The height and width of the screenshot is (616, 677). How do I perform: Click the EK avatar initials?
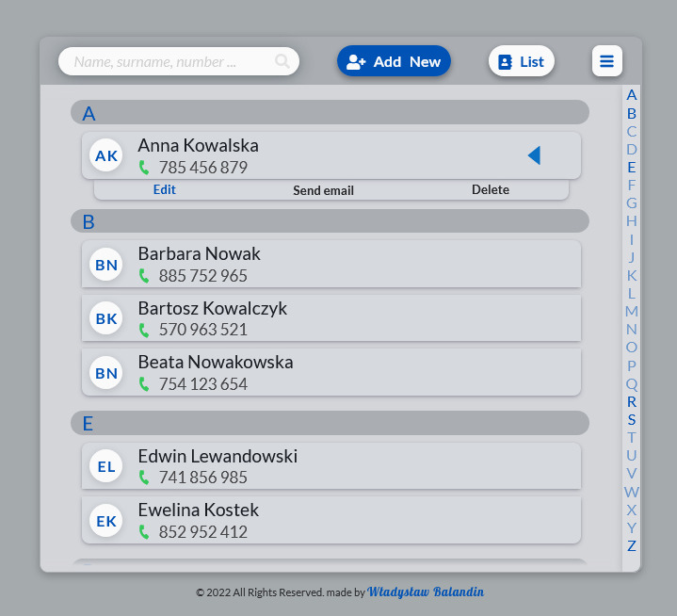click(x=106, y=521)
